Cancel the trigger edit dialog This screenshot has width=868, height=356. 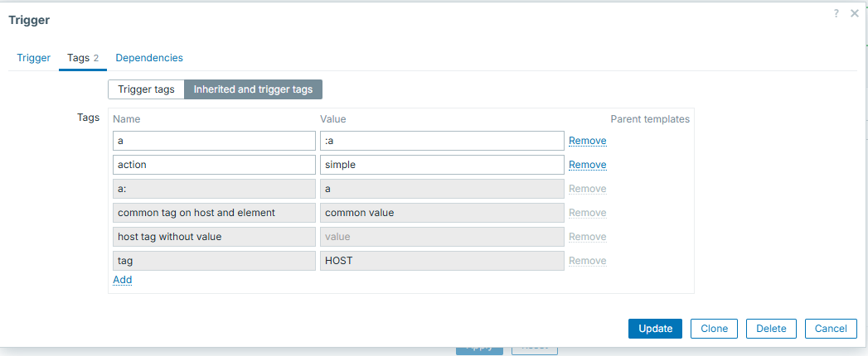[x=830, y=329]
